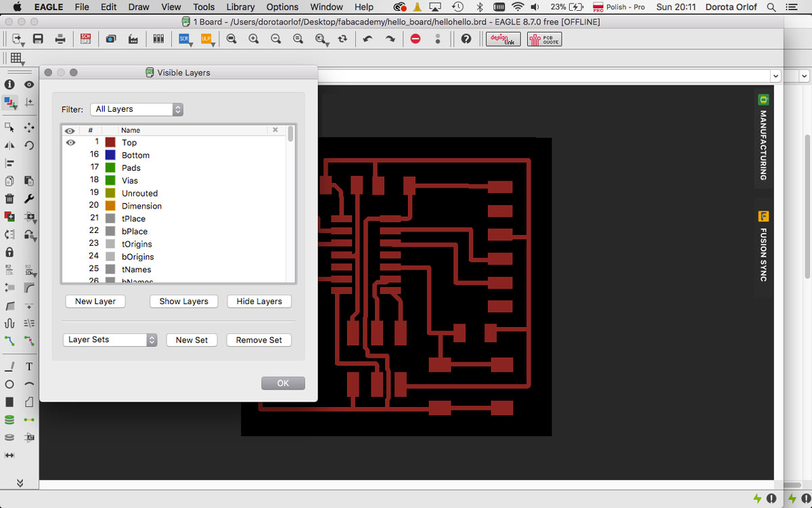Click the Undo arrow icon
Image resolution: width=812 pixels, height=508 pixels.
click(367, 39)
